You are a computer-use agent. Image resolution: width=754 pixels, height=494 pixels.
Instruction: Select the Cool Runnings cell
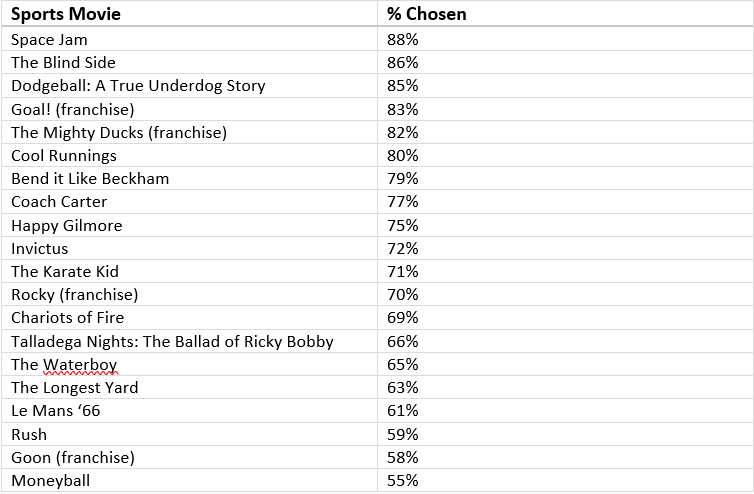(x=189, y=155)
